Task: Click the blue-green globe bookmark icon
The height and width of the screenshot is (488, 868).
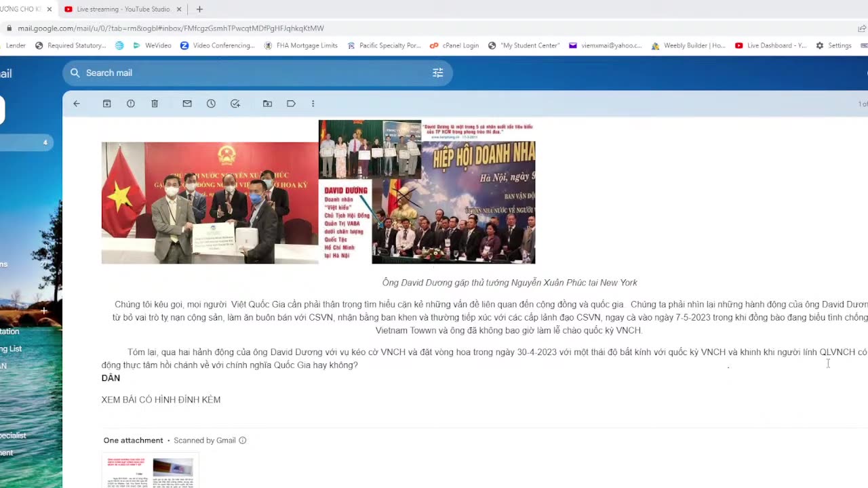Action: (119, 45)
